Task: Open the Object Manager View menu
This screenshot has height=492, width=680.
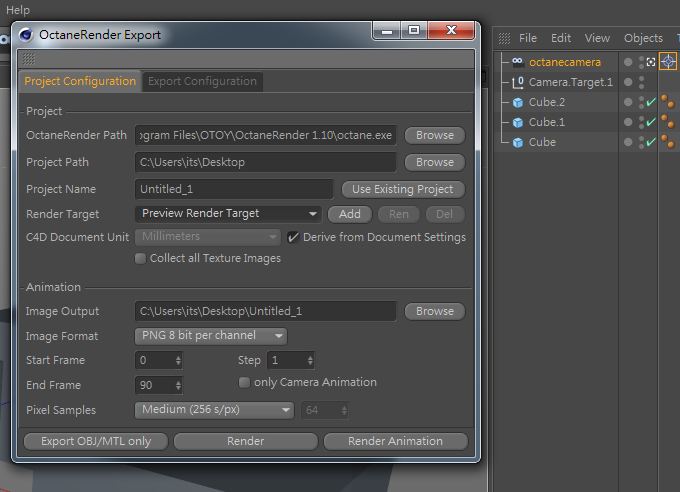Action: point(597,38)
